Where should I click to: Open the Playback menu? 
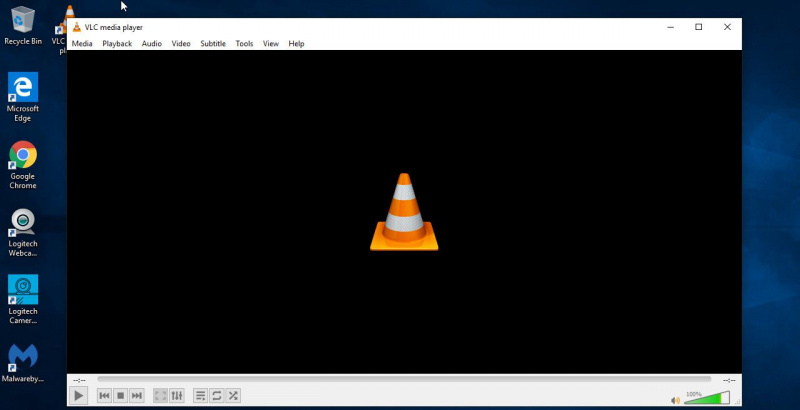pos(117,43)
